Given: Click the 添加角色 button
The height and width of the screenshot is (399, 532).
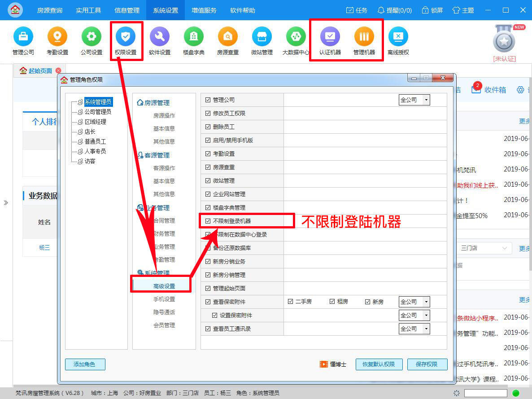Looking at the screenshot, I should pos(85,364).
